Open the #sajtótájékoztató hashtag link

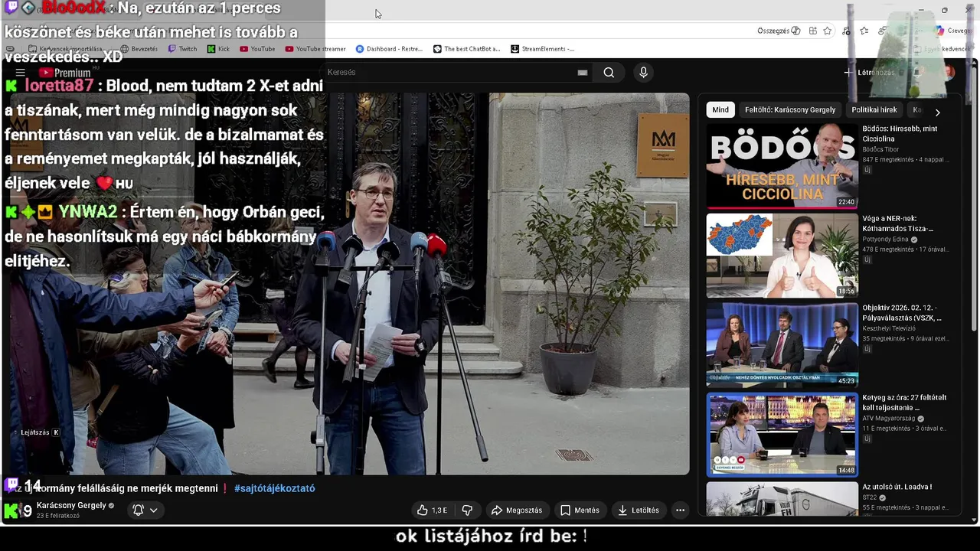coord(275,488)
